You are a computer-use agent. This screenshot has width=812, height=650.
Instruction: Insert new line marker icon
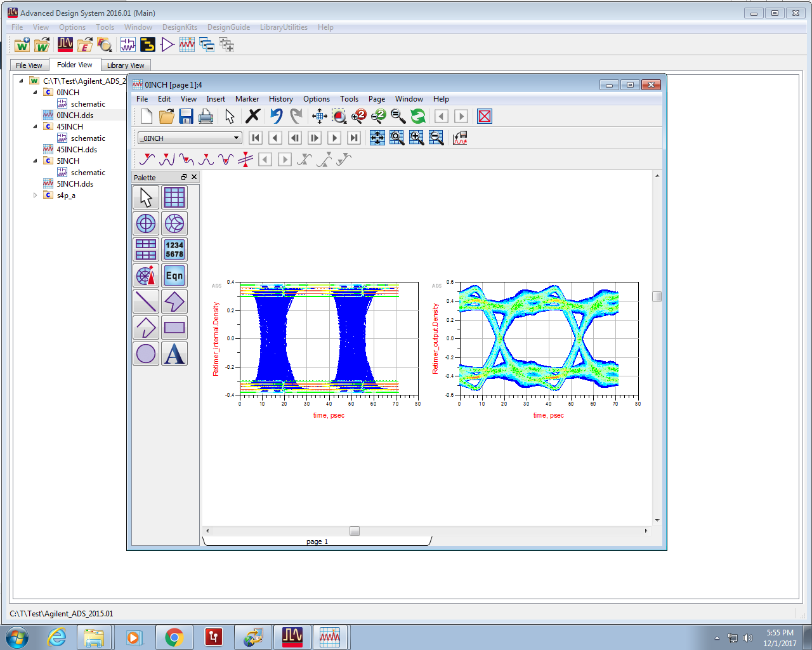(x=246, y=159)
